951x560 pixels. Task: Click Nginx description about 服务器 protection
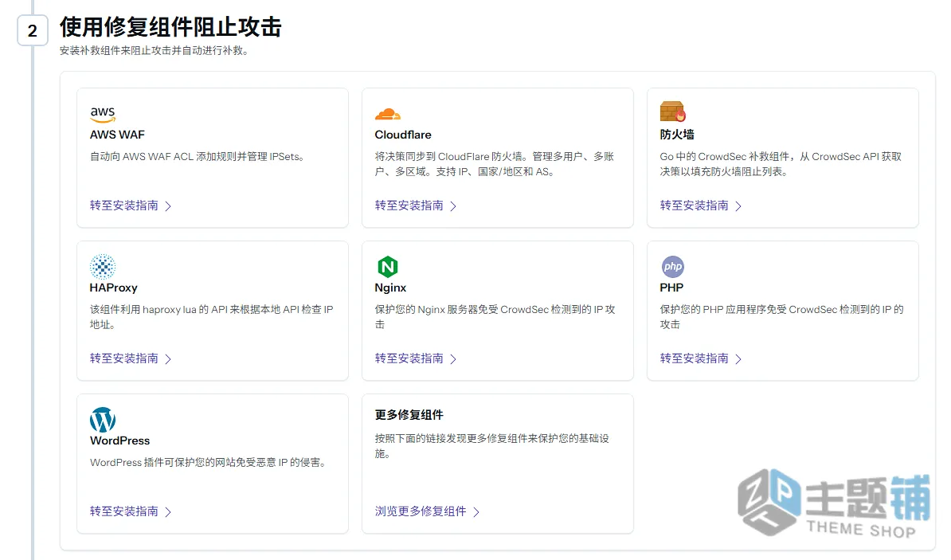pyautogui.click(x=495, y=317)
